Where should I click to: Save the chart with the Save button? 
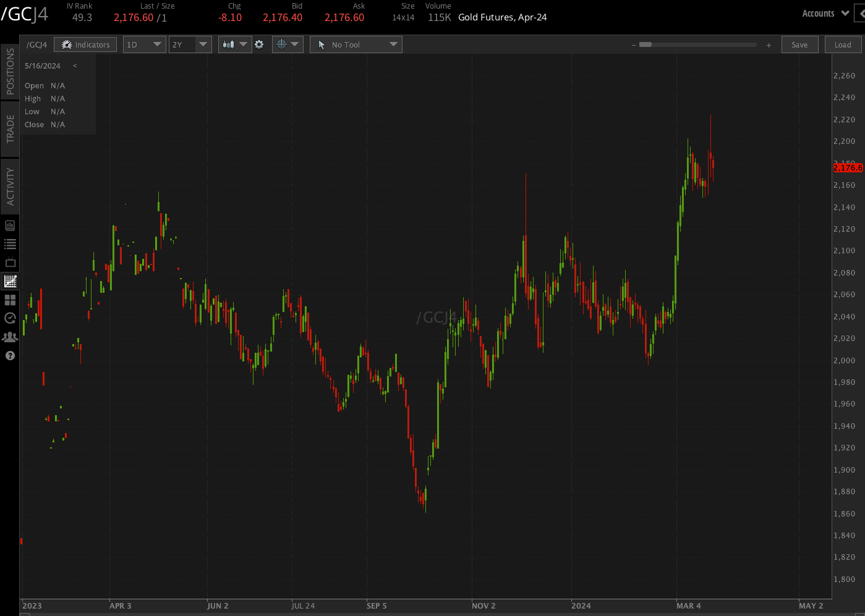(x=799, y=44)
